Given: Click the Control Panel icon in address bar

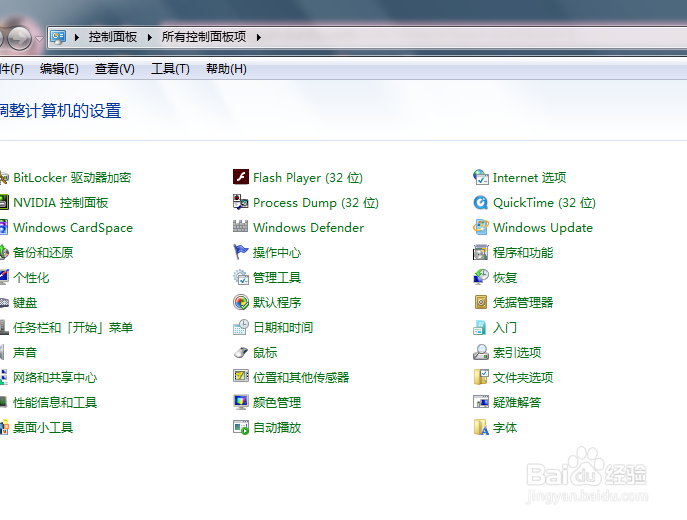Looking at the screenshot, I should 58,37.
